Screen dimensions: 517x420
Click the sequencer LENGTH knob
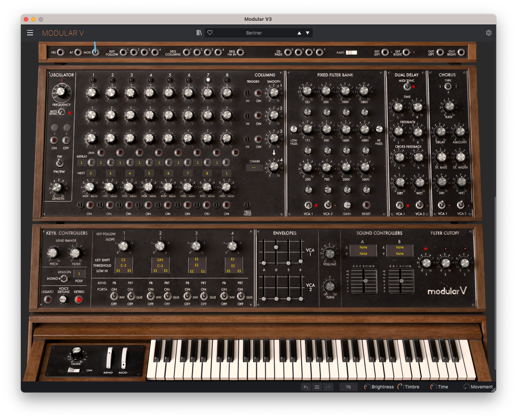point(57,188)
